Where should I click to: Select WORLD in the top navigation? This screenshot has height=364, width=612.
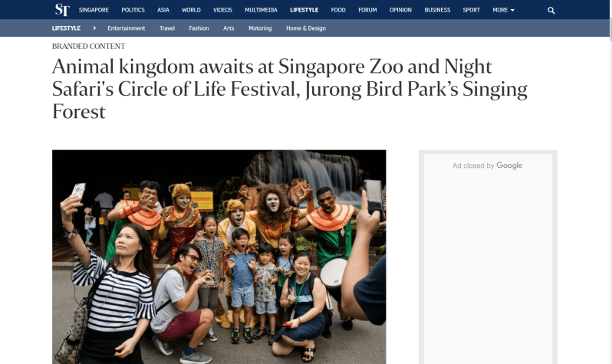[191, 10]
